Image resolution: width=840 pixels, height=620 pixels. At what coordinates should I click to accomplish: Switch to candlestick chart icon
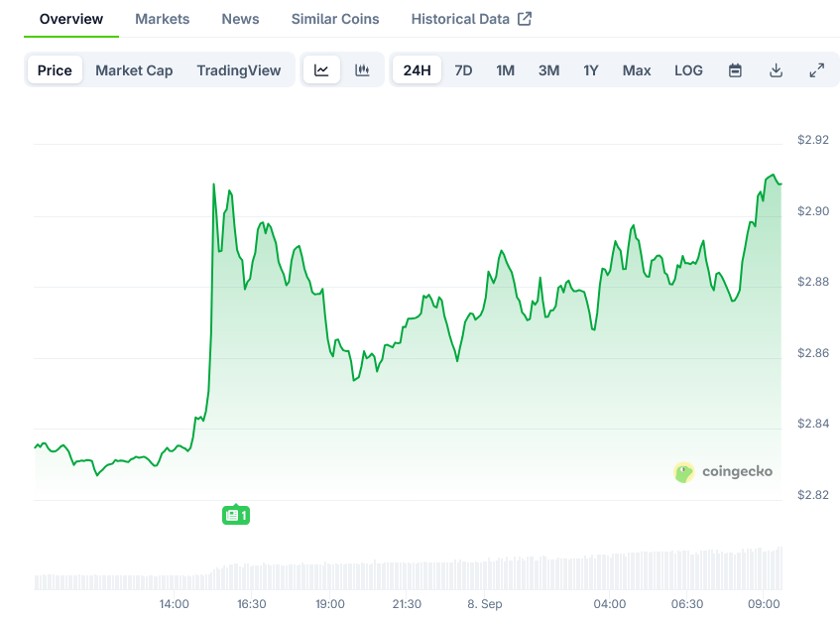pos(363,70)
